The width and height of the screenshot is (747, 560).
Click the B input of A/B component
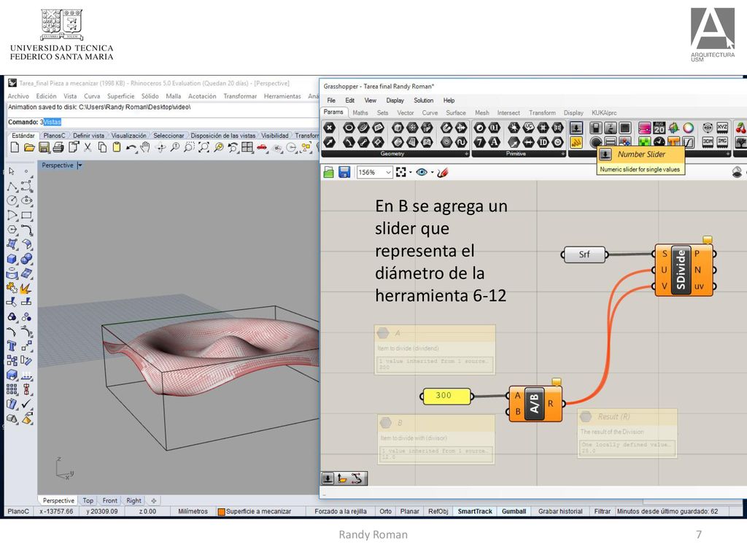point(516,411)
